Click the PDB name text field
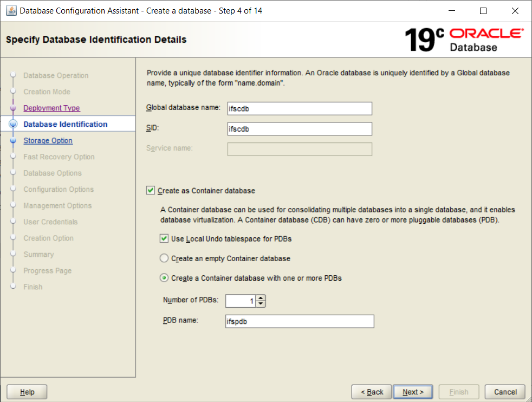Image resolution: width=532 pixels, height=402 pixels. point(299,322)
